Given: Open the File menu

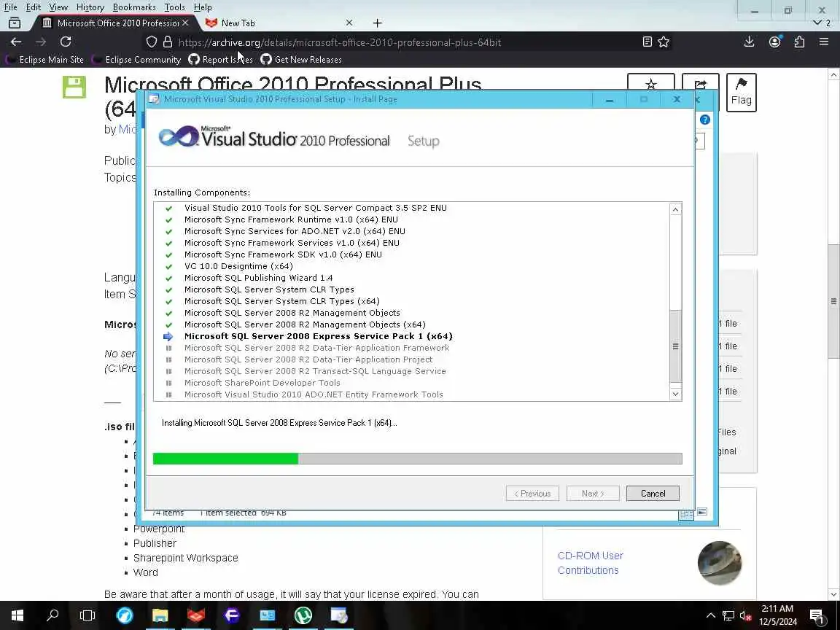Looking at the screenshot, I should coord(11,7).
